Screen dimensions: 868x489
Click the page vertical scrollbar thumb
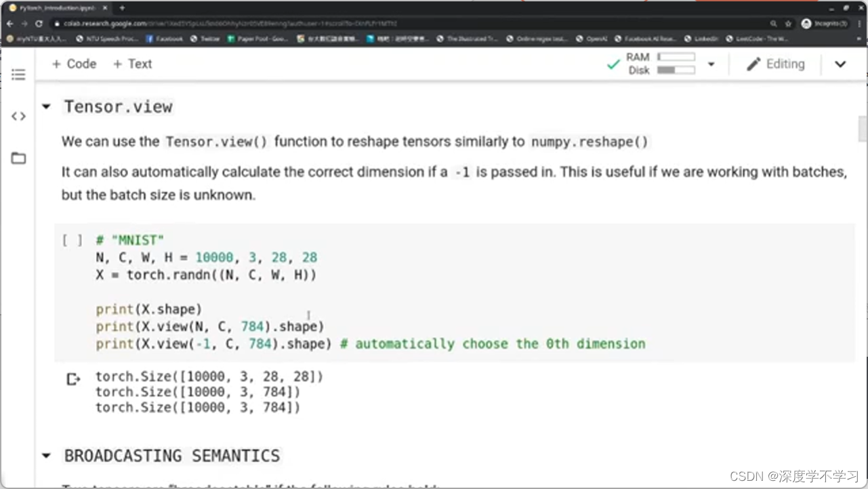point(862,128)
